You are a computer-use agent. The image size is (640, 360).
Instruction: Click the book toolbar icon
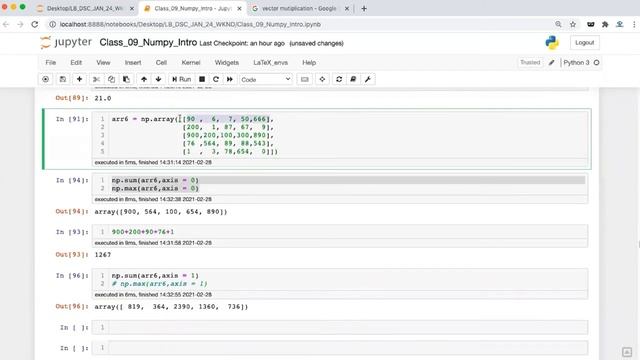point(353,79)
